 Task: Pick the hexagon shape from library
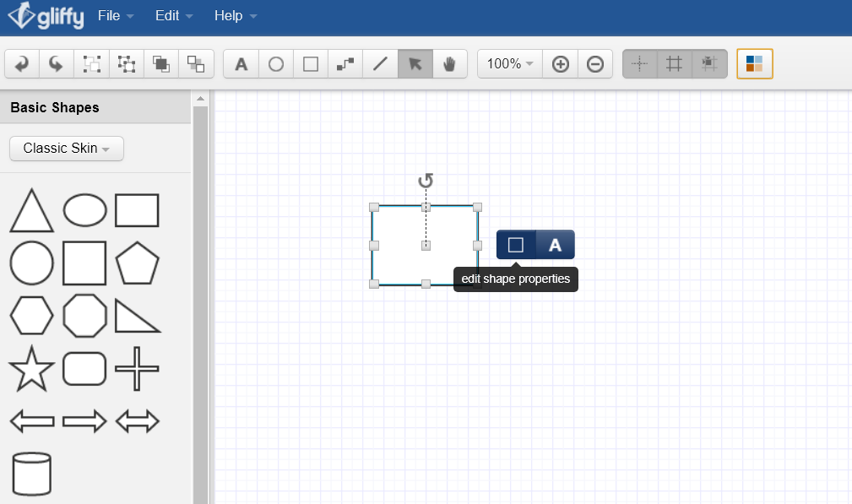31,316
